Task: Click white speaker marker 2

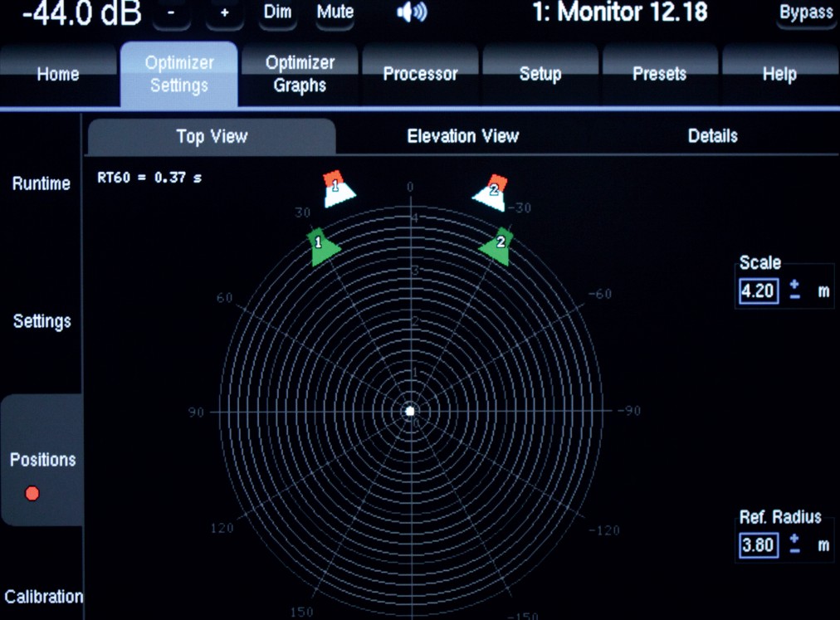Action: (491, 193)
